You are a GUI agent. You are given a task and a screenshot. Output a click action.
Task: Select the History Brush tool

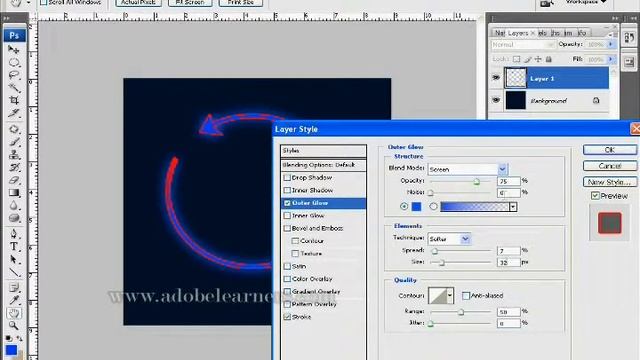(13, 167)
